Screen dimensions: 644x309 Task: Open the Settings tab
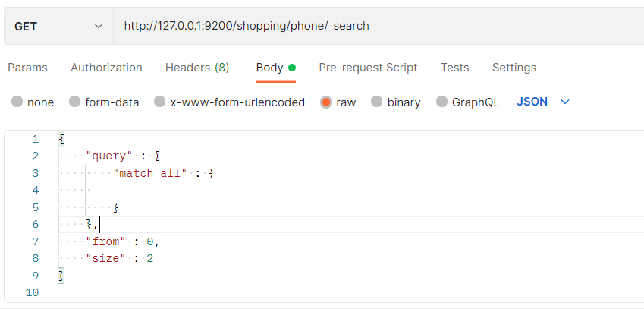point(514,68)
